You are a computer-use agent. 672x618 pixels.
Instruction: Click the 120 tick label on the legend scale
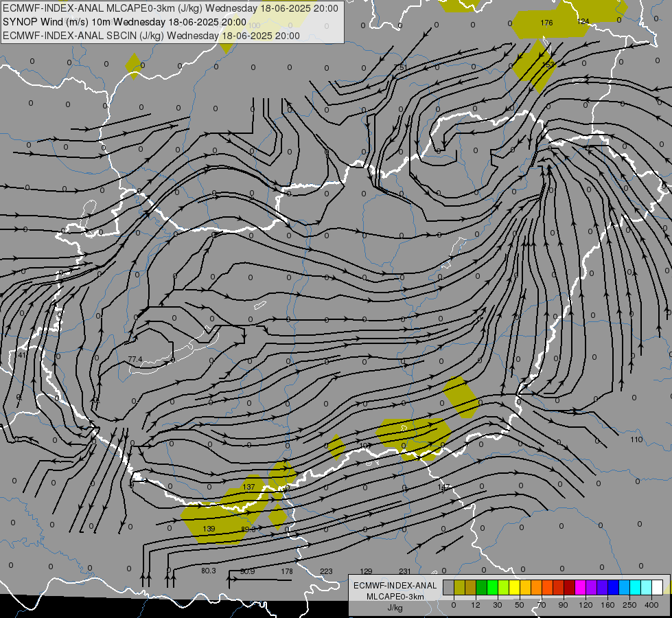pos(586,605)
